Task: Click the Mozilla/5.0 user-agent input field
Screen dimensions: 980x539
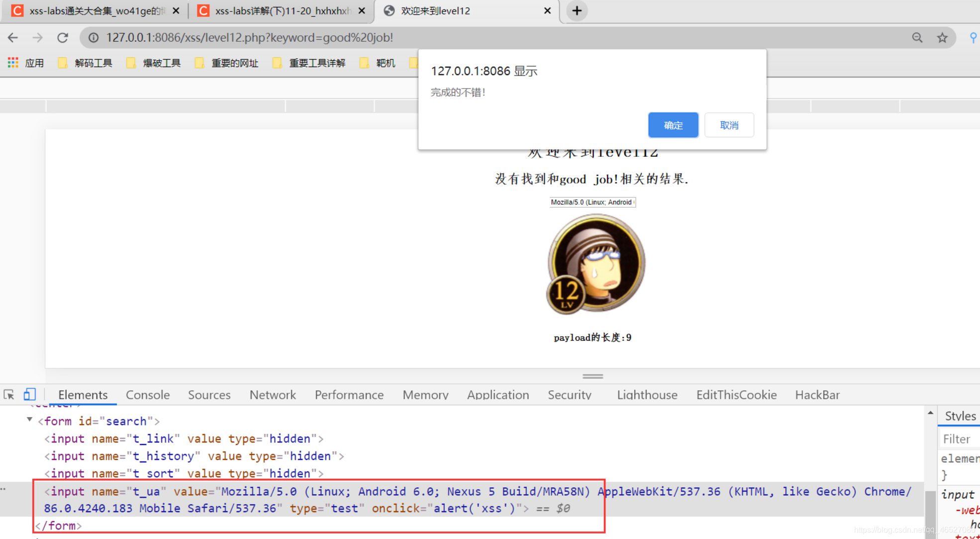Action: [x=592, y=202]
